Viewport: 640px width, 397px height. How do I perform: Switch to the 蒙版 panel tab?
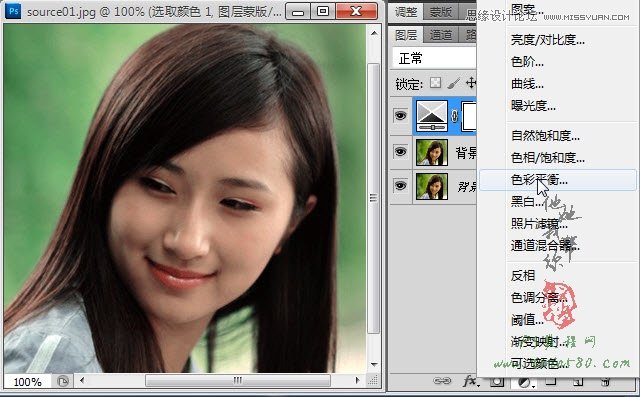click(440, 12)
